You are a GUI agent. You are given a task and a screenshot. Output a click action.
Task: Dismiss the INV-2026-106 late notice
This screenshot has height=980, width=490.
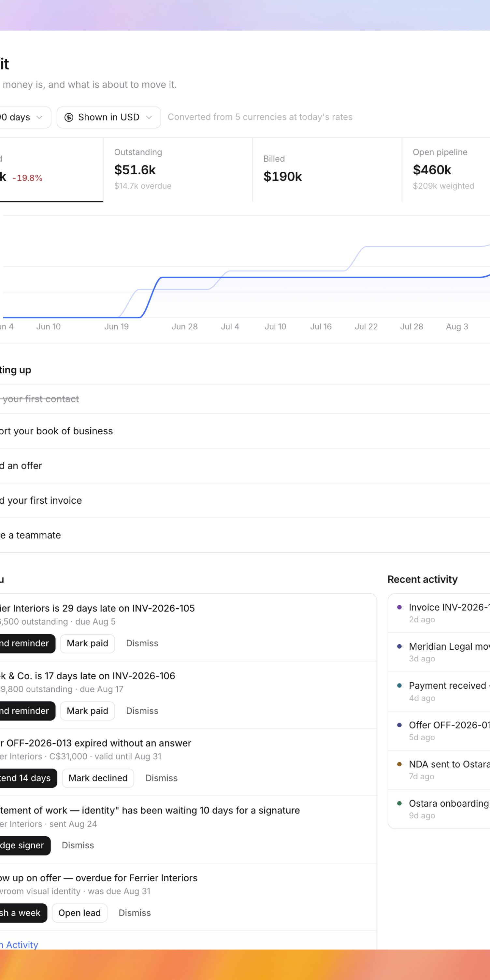click(142, 711)
